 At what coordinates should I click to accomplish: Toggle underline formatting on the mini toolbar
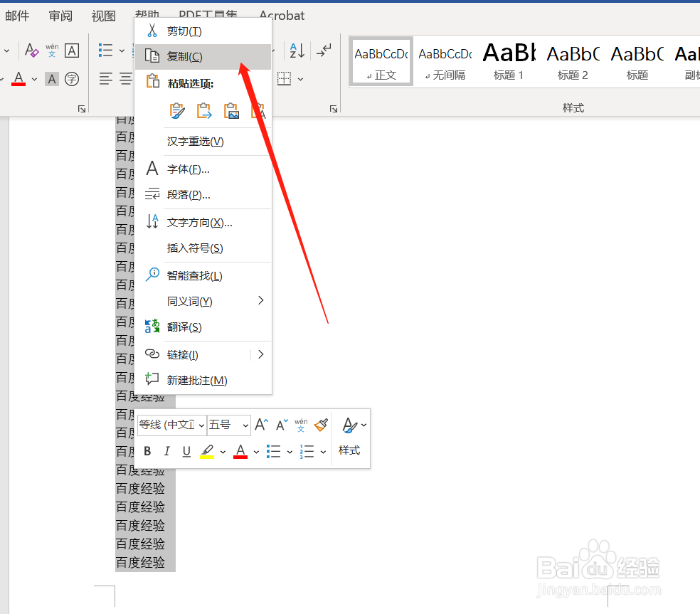tap(186, 451)
